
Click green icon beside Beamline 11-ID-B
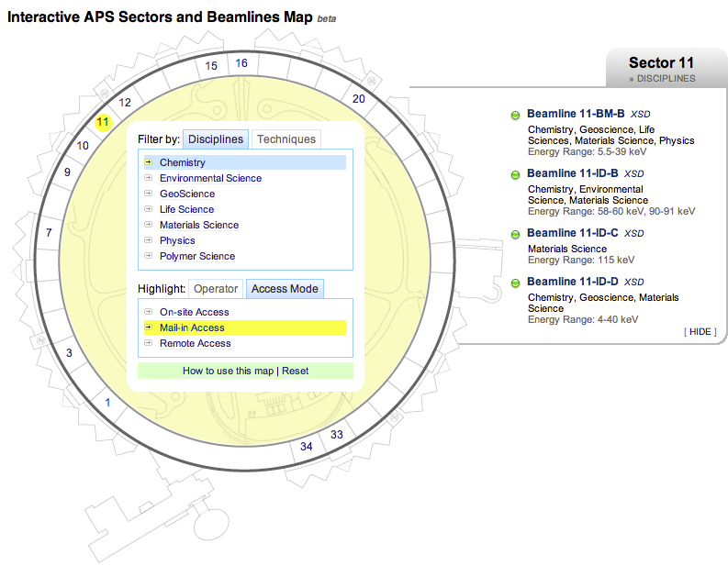click(x=515, y=174)
